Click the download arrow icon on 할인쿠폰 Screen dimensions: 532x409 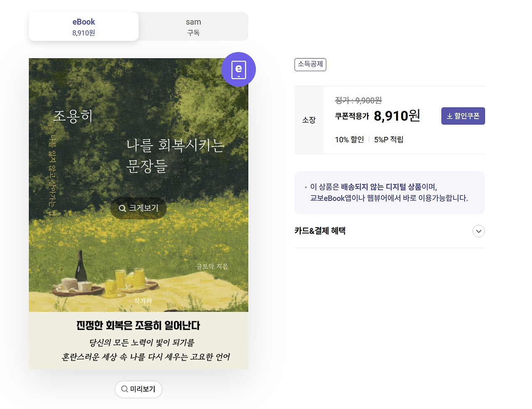pyautogui.click(x=449, y=116)
